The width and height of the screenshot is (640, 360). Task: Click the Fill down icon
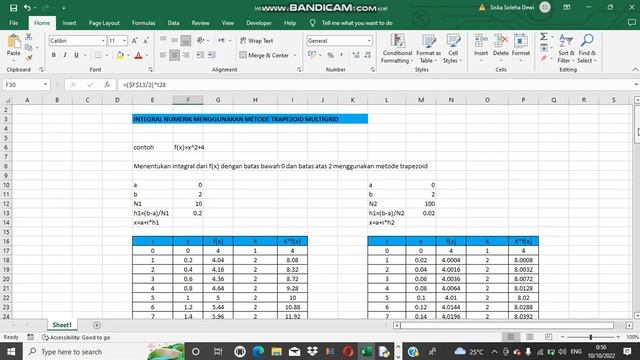pos(544,48)
